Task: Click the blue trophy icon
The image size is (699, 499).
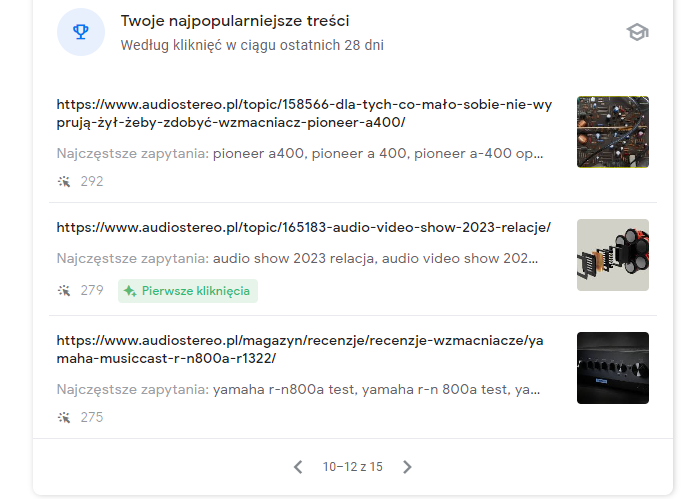Action: [81, 32]
